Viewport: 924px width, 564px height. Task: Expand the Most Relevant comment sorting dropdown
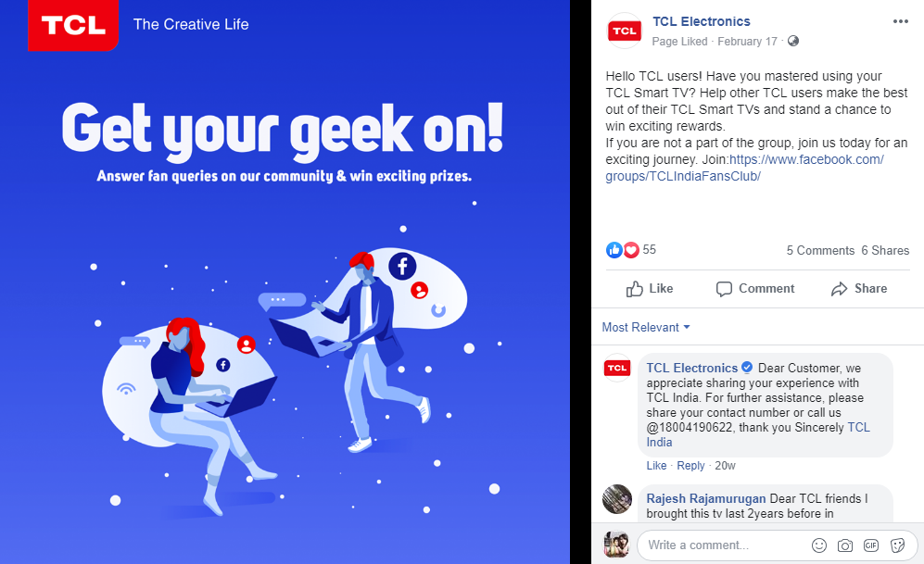coord(646,327)
